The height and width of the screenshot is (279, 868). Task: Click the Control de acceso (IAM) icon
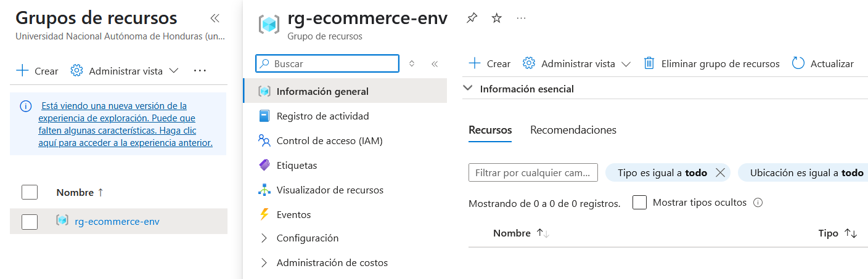pyautogui.click(x=264, y=140)
